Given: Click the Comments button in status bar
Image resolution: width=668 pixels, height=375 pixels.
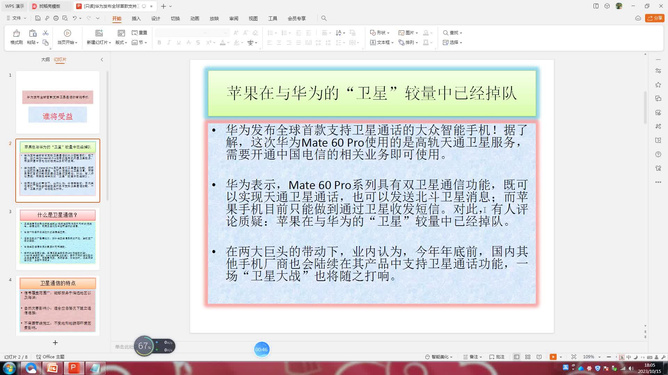Looking at the screenshot, I should click(x=497, y=357).
